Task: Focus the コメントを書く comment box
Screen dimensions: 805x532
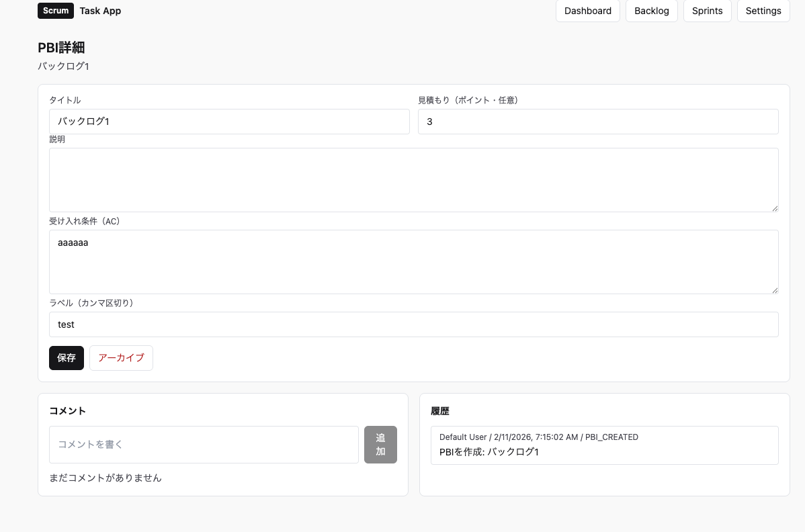Action: 204,445
